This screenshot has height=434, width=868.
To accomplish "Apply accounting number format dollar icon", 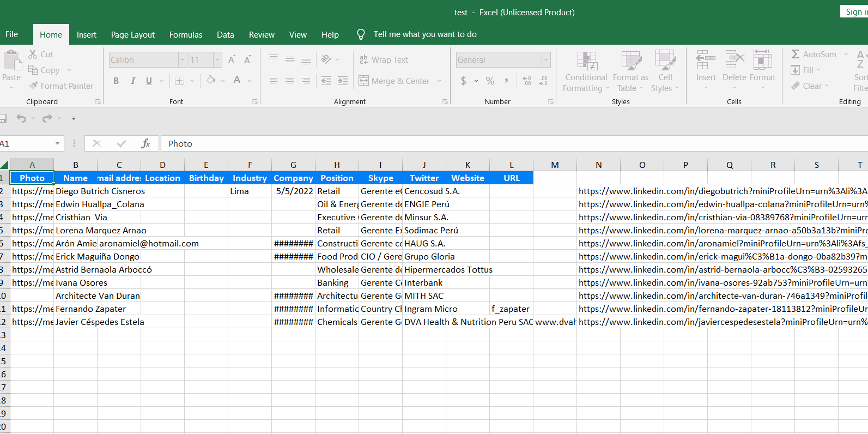I will pyautogui.click(x=463, y=81).
